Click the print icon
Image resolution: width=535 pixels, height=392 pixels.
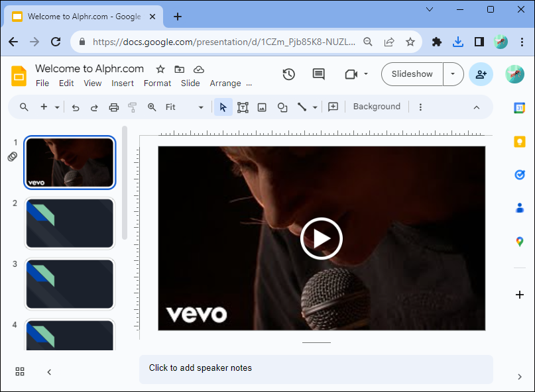coord(113,107)
